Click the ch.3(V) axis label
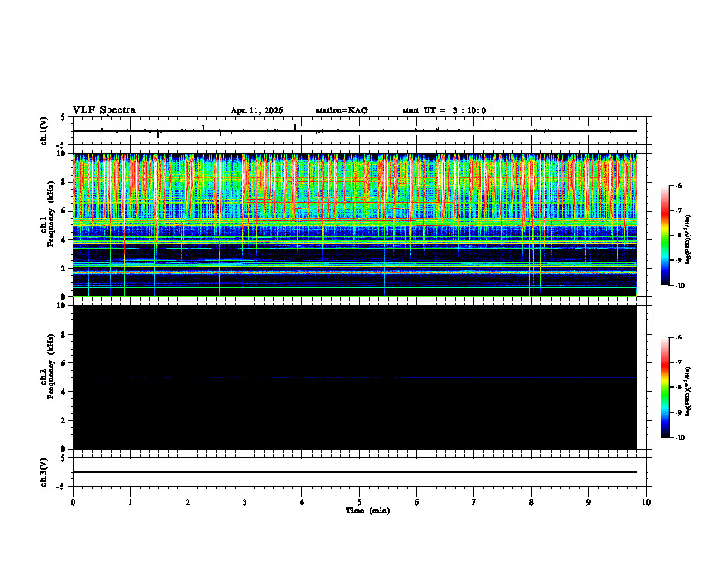 tap(44, 472)
